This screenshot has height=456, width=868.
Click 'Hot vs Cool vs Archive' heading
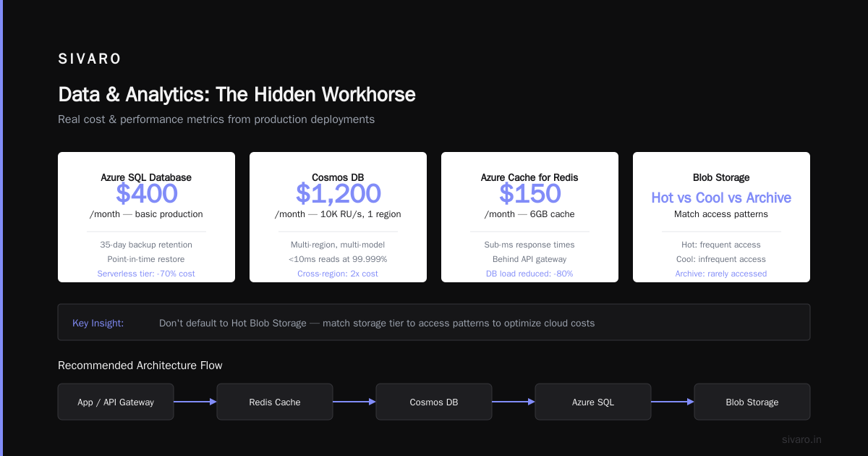[x=721, y=198]
